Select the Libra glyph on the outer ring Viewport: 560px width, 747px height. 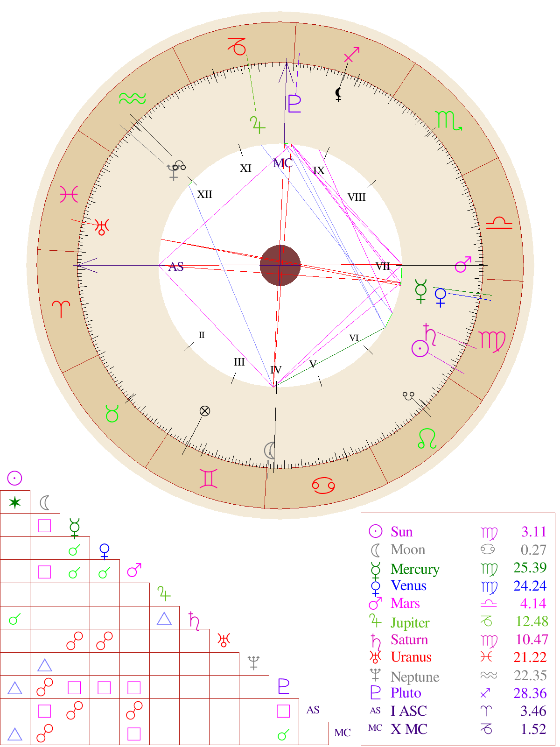pyautogui.click(x=499, y=223)
